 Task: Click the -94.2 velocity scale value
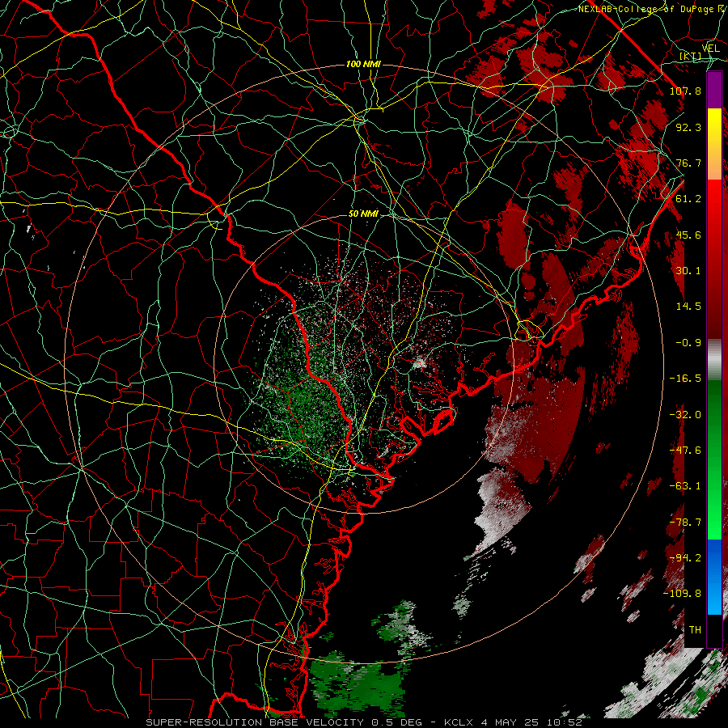click(x=685, y=558)
